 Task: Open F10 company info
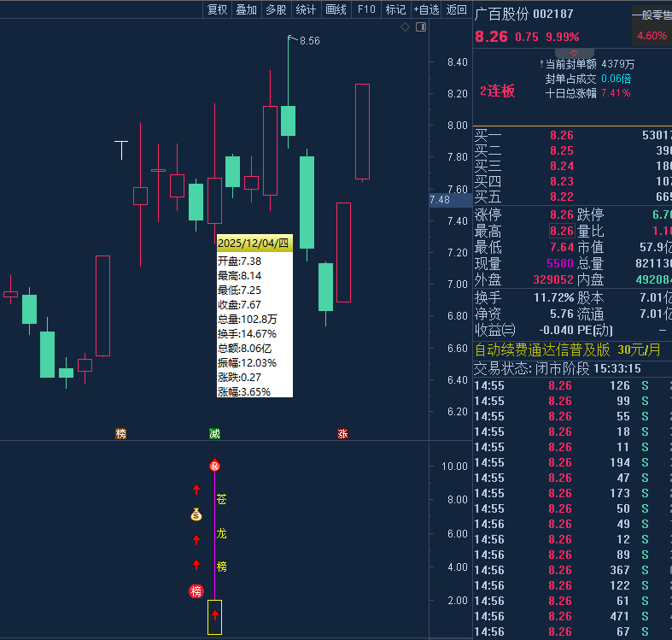[366, 9]
